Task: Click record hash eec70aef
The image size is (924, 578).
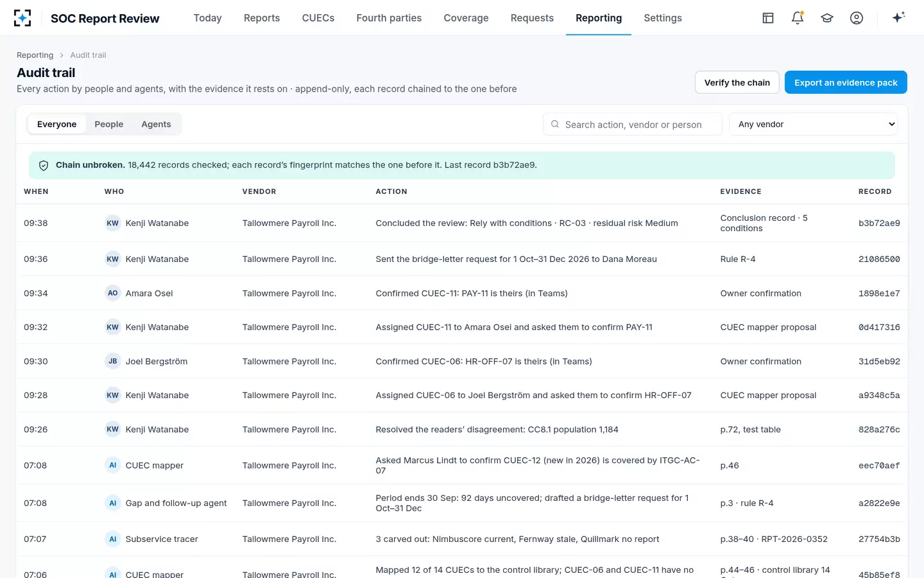Action: coord(879,465)
